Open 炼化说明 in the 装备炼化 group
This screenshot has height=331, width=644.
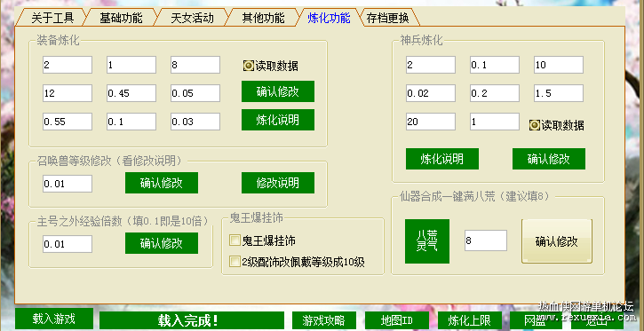coord(278,120)
